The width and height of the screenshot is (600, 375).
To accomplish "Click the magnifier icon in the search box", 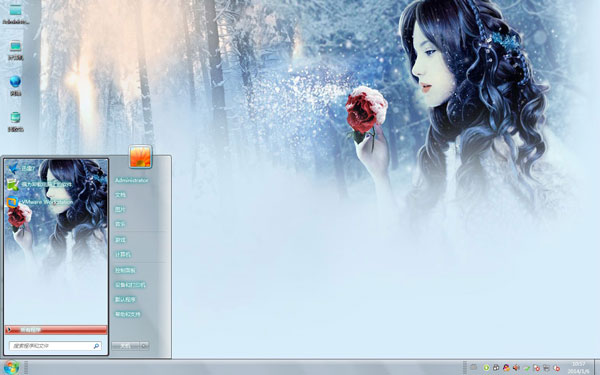I will pyautogui.click(x=96, y=346).
